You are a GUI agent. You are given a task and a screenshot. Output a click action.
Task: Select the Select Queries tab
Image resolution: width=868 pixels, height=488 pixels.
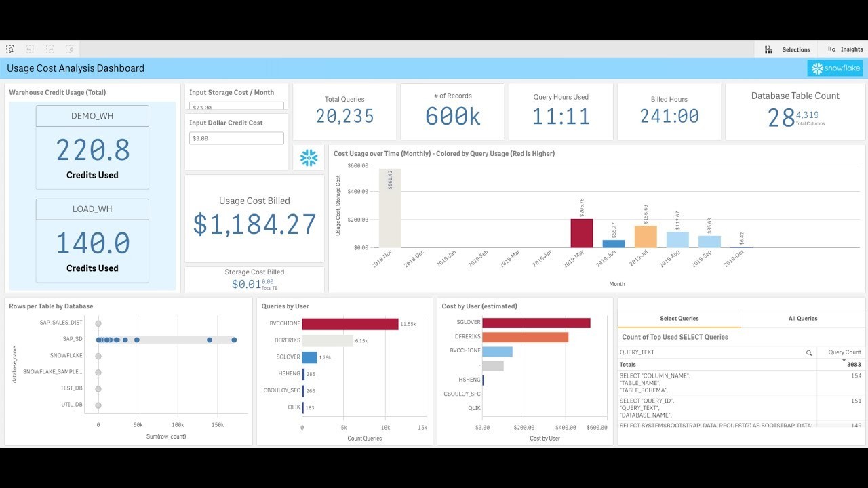click(679, 319)
